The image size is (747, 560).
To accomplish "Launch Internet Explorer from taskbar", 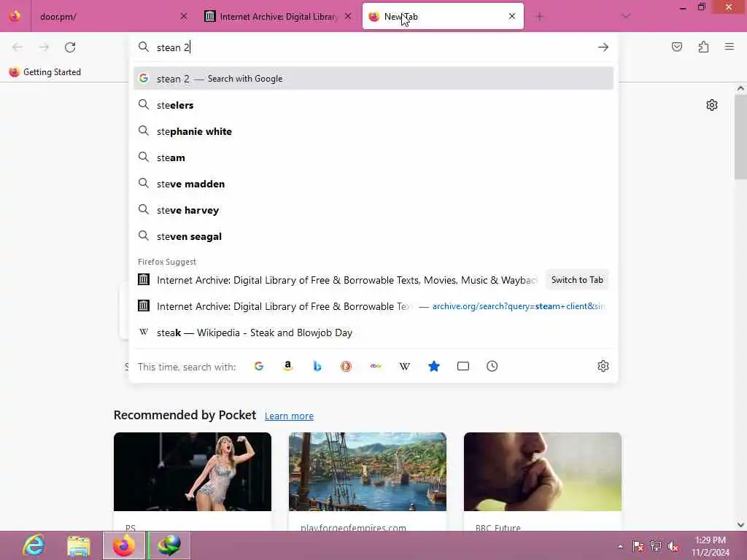I will (x=34, y=545).
